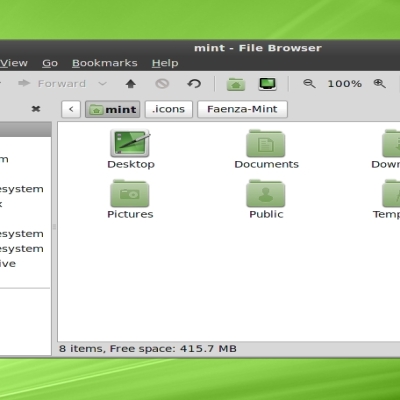400x400 pixels.
Task: Show earlier path buttons with the left chevron
Action: (x=71, y=109)
